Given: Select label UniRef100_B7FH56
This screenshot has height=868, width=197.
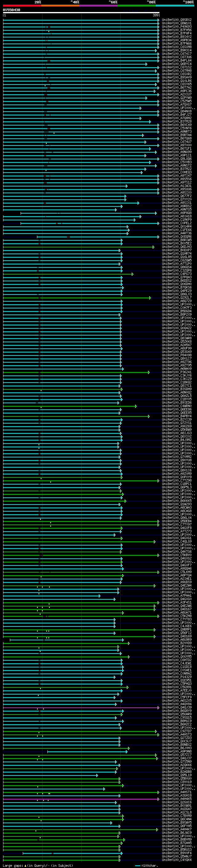Looking at the screenshot, I should coord(177,30).
